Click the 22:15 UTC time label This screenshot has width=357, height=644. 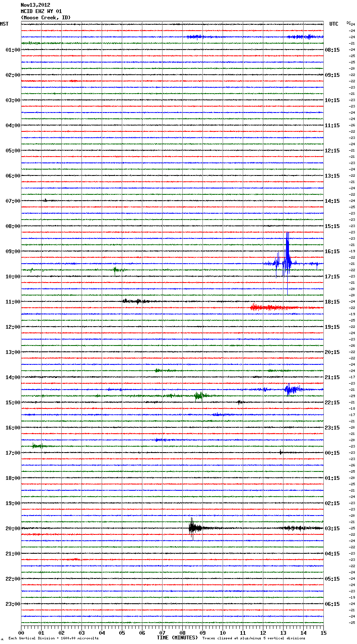(332, 403)
